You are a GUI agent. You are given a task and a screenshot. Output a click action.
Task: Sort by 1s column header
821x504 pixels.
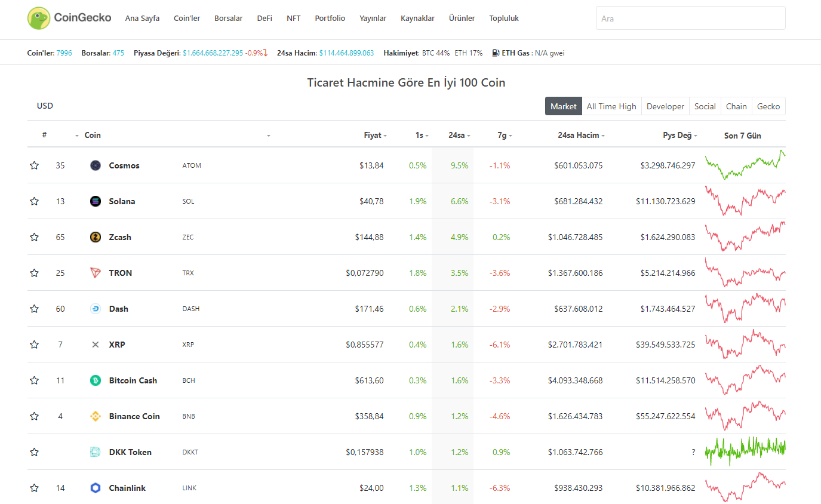pos(422,136)
